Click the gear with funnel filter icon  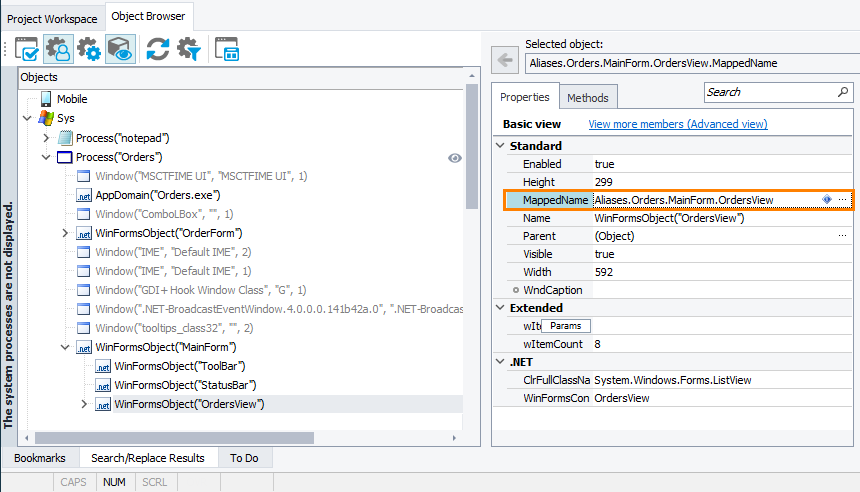(x=188, y=49)
